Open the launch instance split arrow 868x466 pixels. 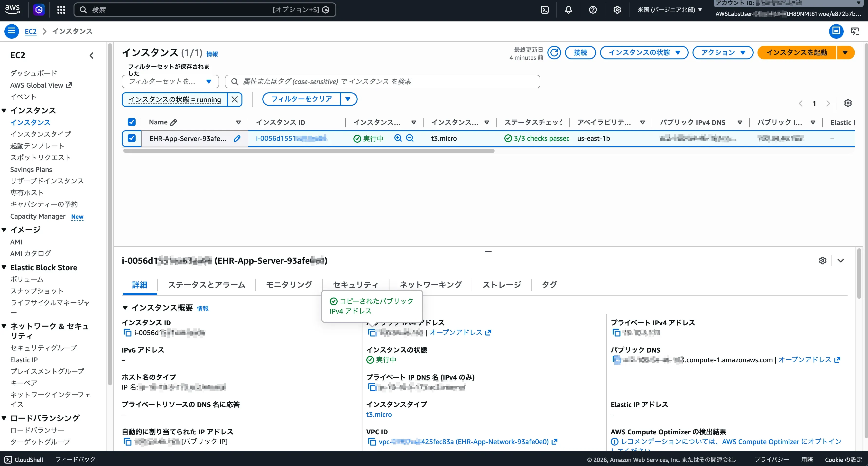click(845, 53)
